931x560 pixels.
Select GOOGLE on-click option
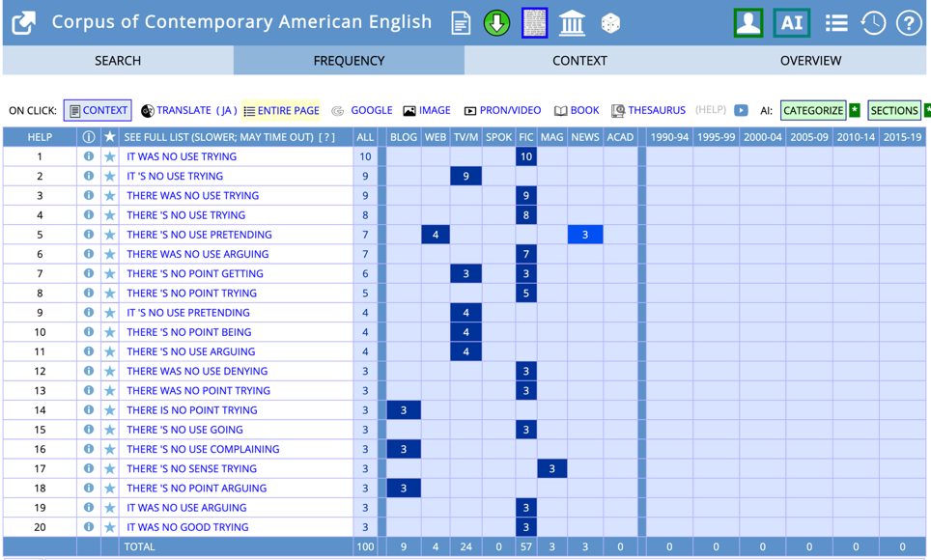(362, 110)
